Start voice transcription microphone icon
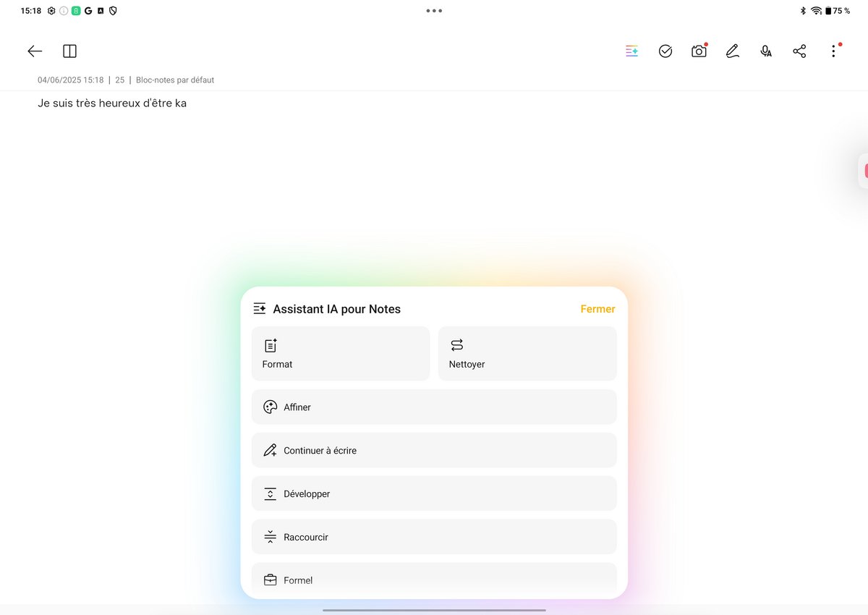Viewport: 868px width, 615px height. [x=766, y=51]
